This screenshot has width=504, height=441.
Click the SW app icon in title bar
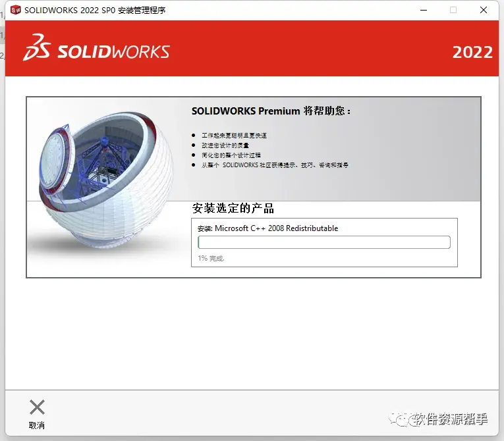tap(15, 10)
